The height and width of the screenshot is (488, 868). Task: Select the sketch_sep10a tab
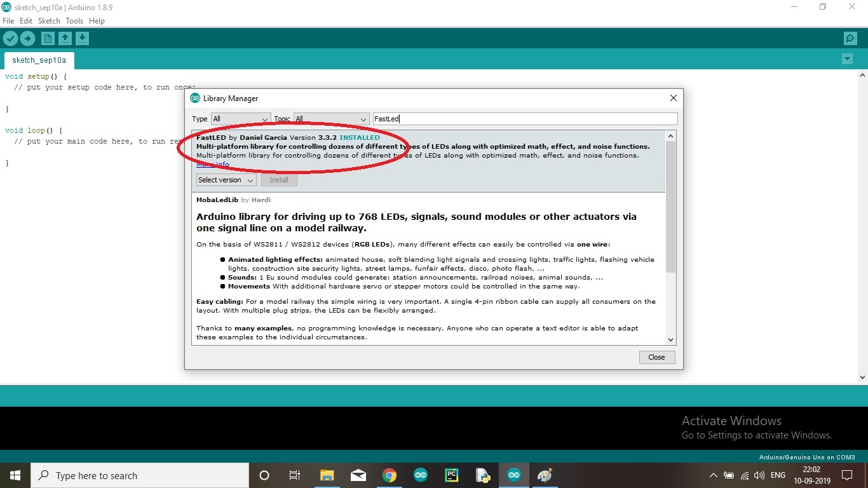[39, 60]
